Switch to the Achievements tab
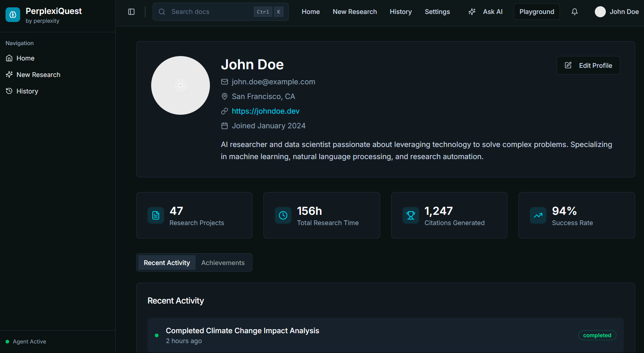644x353 pixels. tap(223, 263)
